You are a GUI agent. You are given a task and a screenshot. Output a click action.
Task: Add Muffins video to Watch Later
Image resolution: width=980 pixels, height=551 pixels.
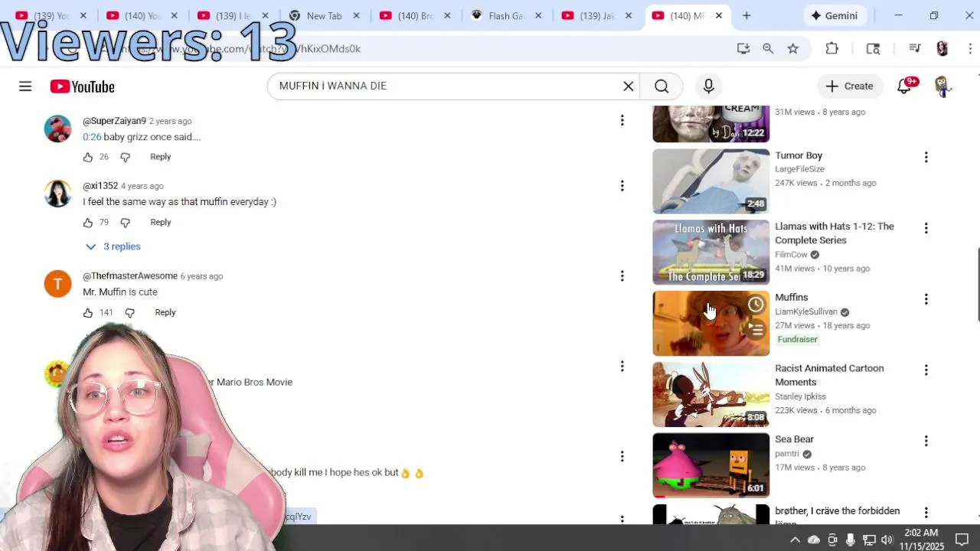click(756, 305)
